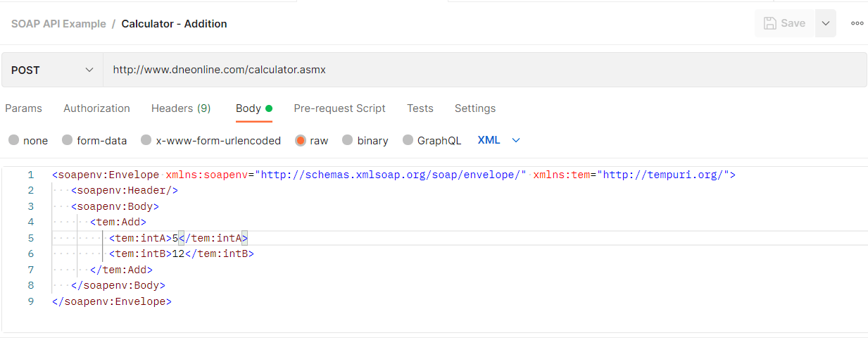Click the tem:intB value line
Image resolution: width=868 pixels, height=338 pixels.
click(x=181, y=254)
